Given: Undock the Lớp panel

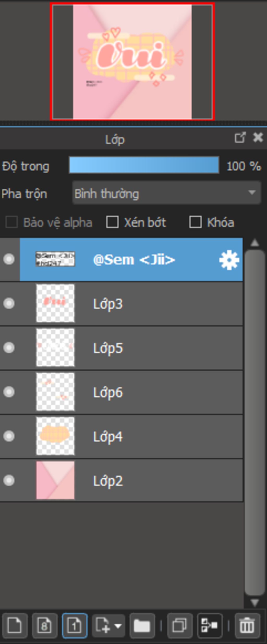Looking at the screenshot, I should (x=240, y=137).
